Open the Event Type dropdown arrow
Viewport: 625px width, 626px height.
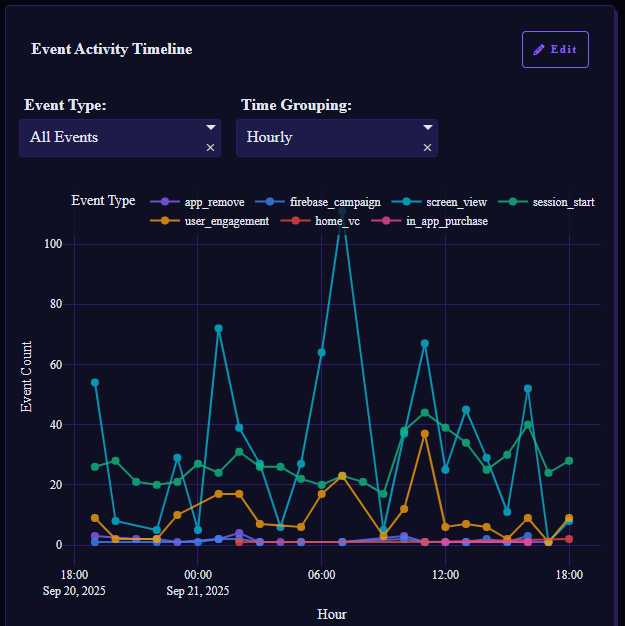pos(210,127)
